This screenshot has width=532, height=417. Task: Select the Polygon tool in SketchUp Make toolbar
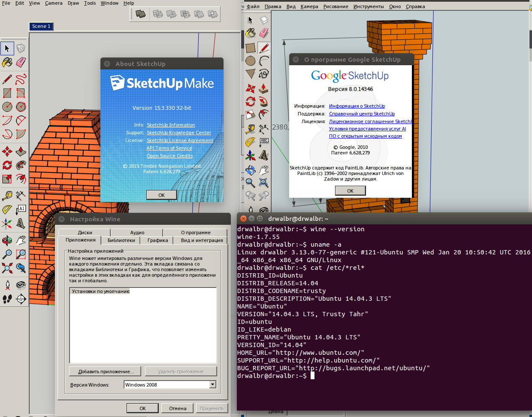tap(21, 107)
